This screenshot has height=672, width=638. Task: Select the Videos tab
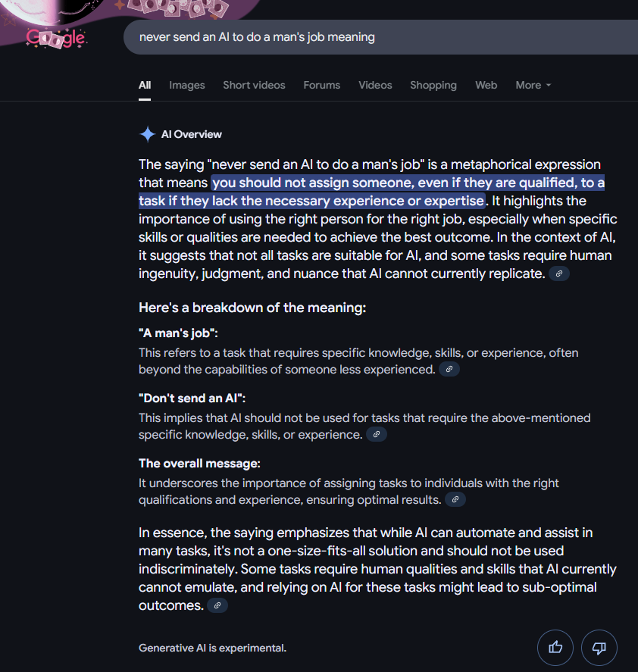(x=375, y=85)
